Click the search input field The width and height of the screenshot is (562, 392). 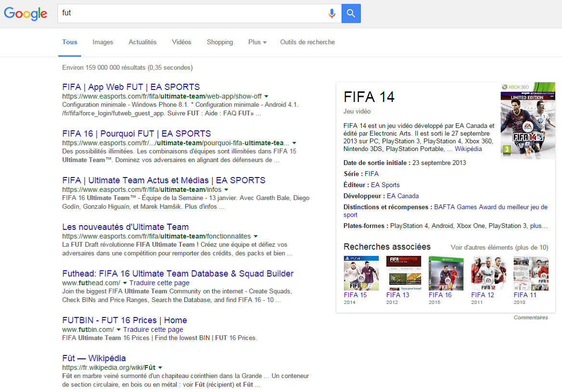click(192, 13)
